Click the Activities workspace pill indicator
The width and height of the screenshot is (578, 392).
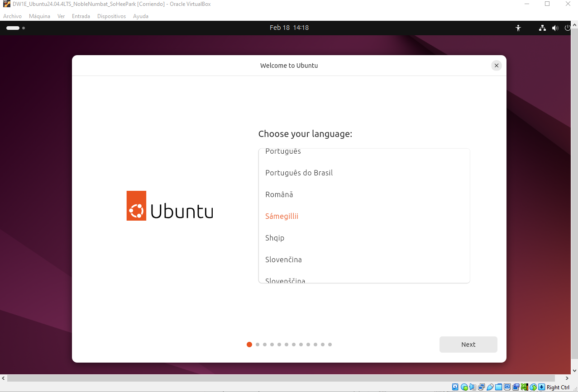pyautogui.click(x=13, y=28)
